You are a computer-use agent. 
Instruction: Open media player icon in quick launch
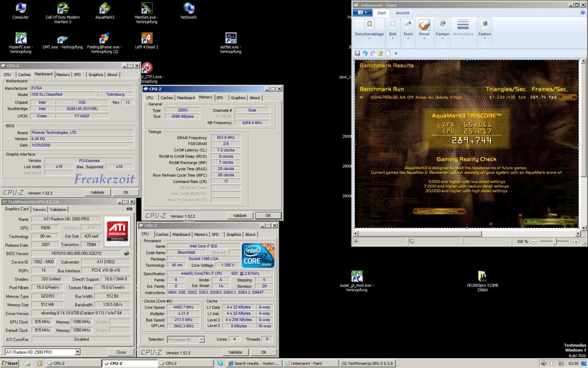click(x=39, y=363)
